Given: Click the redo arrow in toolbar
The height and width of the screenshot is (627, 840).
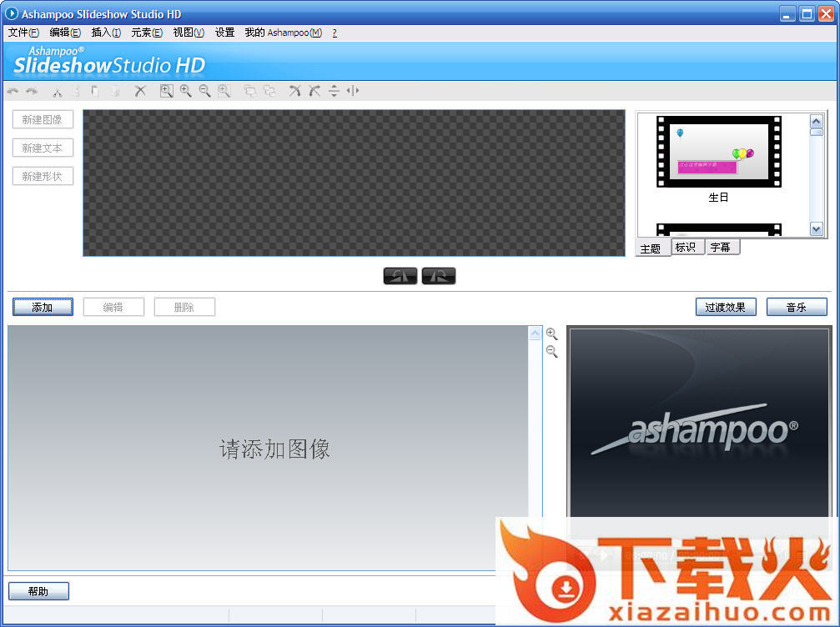Looking at the screenshot, I should click(32, 92).
